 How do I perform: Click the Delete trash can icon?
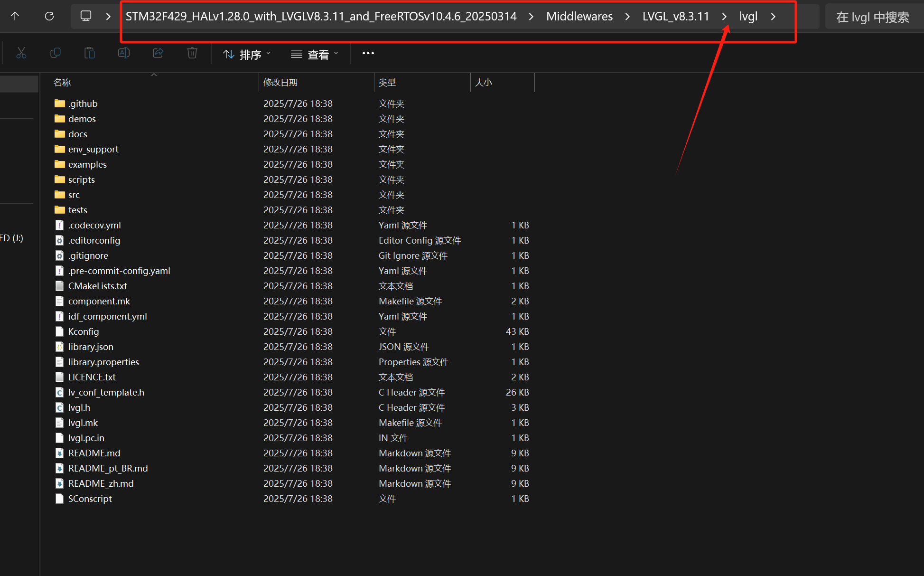192,53
